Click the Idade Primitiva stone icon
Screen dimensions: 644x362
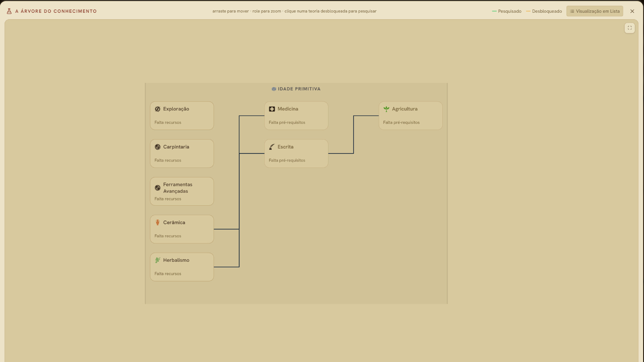pos(274,89)
